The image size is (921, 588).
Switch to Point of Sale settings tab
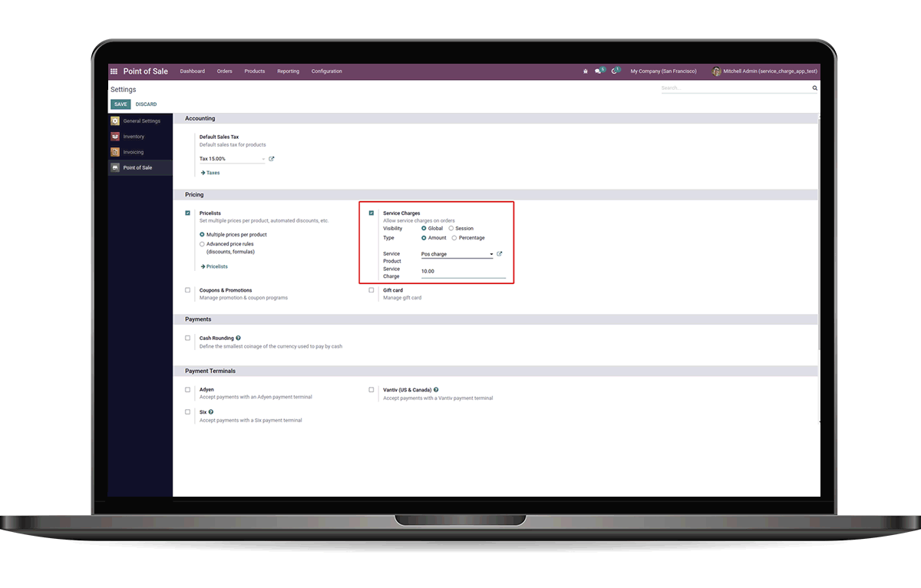[x=140, y=167]
